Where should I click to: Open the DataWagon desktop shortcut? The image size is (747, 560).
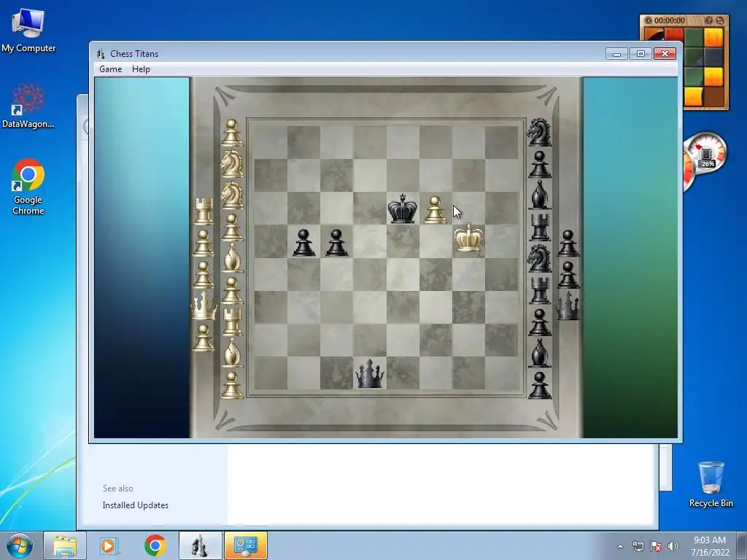point(28,106)
